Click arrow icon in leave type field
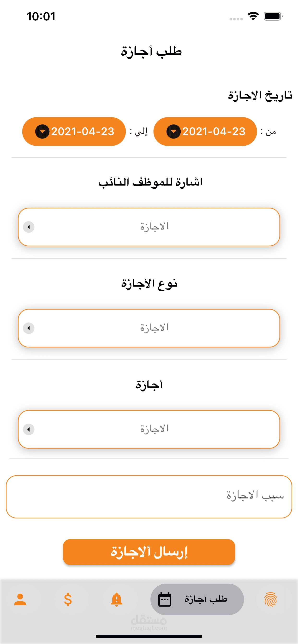The image size is (298, 644). [x=29, y=328]
